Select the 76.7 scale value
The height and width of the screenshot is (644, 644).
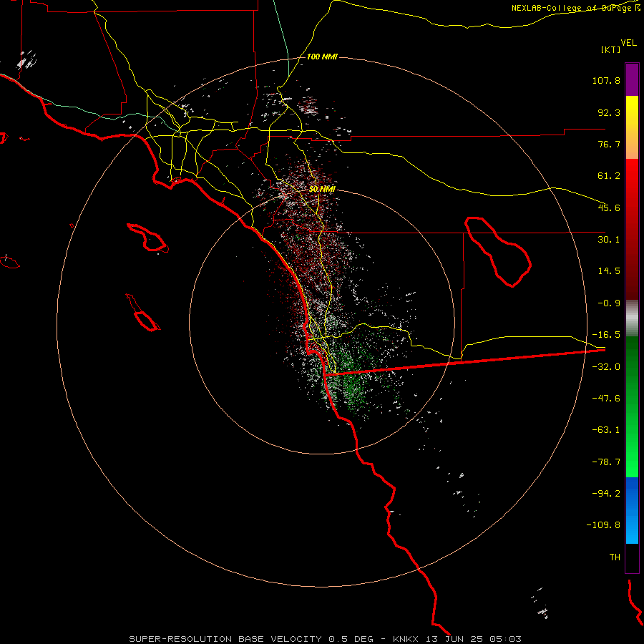(609, 144)
